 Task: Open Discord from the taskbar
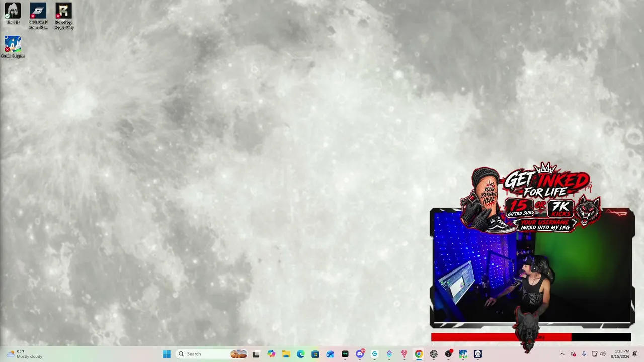click(360, 354)
